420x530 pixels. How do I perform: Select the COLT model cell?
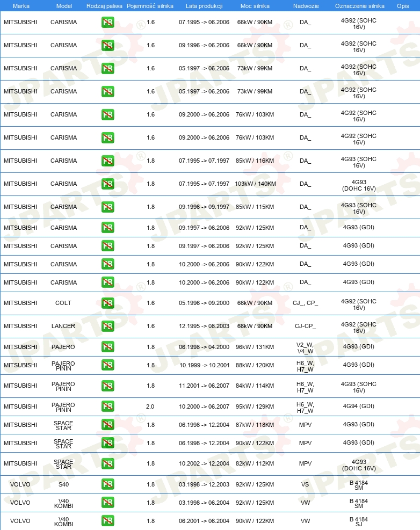tap(63, 303)
